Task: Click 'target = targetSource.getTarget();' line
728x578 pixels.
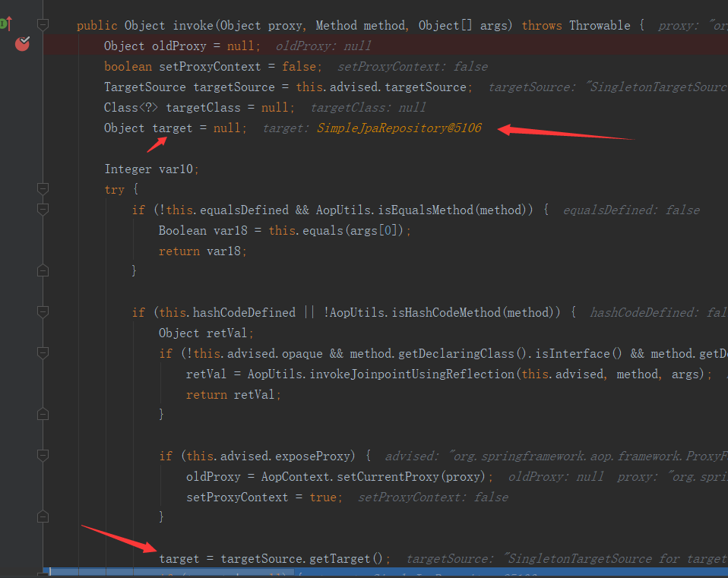Action: 275,558
